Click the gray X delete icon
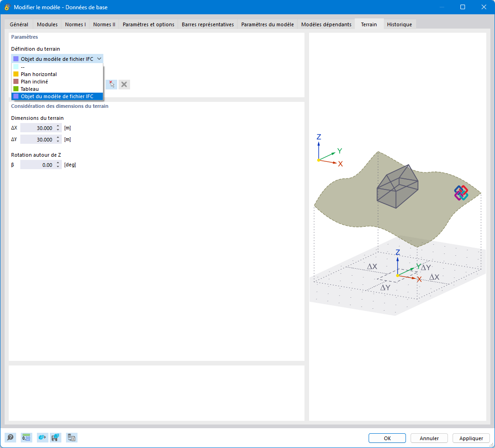 click(124, 84)
